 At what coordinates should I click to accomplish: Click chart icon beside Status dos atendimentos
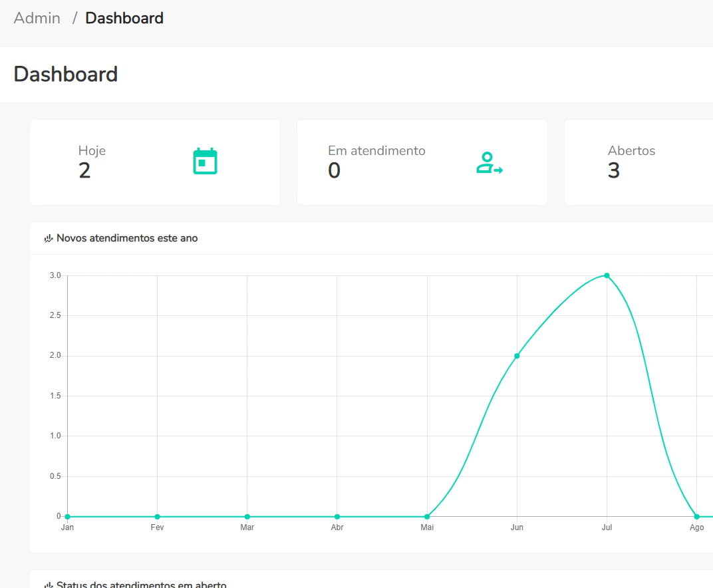click(x=49, y=584)
